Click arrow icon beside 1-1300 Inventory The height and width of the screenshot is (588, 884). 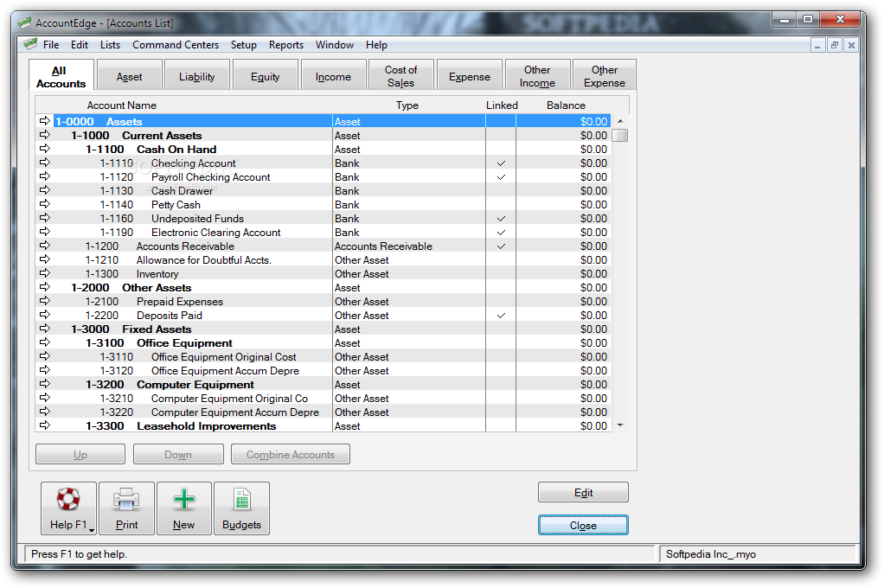pyautogui.click(x=45, y=273)
